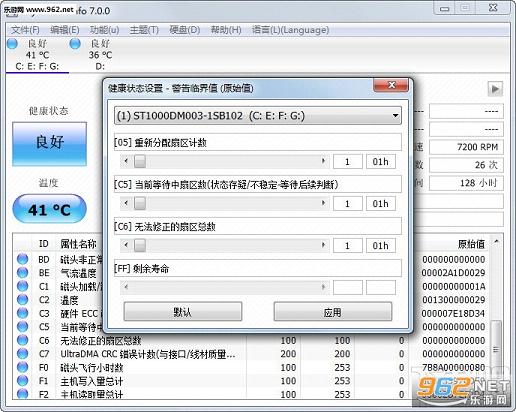Click the [C6] 无法修正的扇区总数 slider thumb
Screen dimensions: 516x412
coord(140,245)
